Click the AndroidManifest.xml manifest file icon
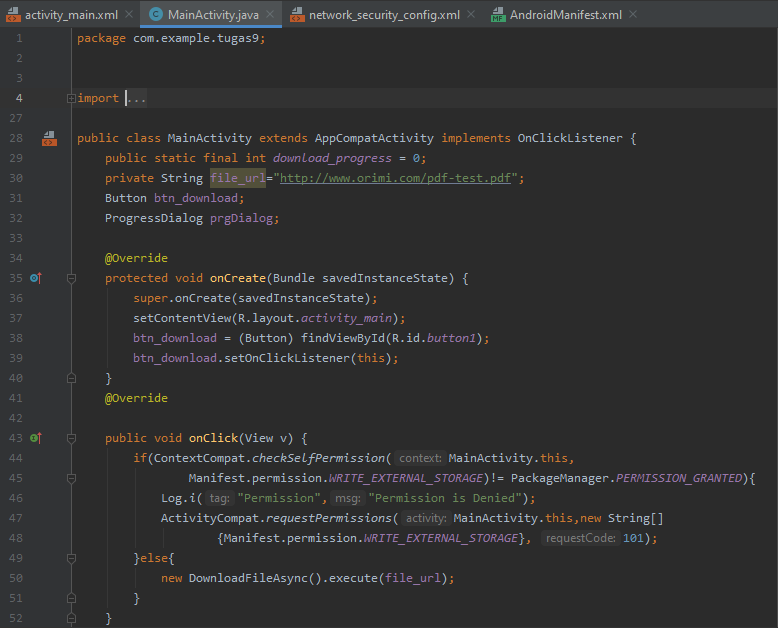 tap(498, 15)
